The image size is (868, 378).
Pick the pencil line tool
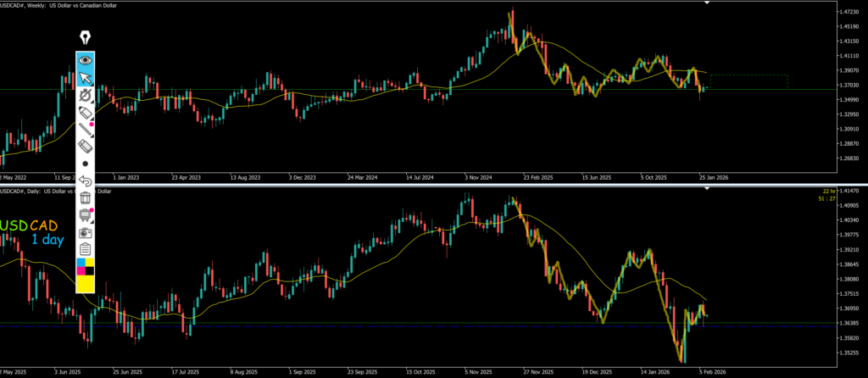tap(86, 130)
